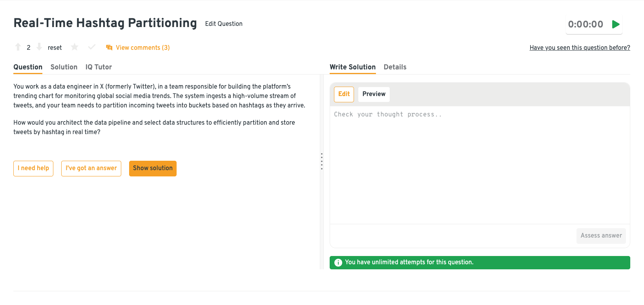Click the comments speech bubble icon
Viewport: 644px width, 305px height.
pyautogui.click(x=109, y=47)
